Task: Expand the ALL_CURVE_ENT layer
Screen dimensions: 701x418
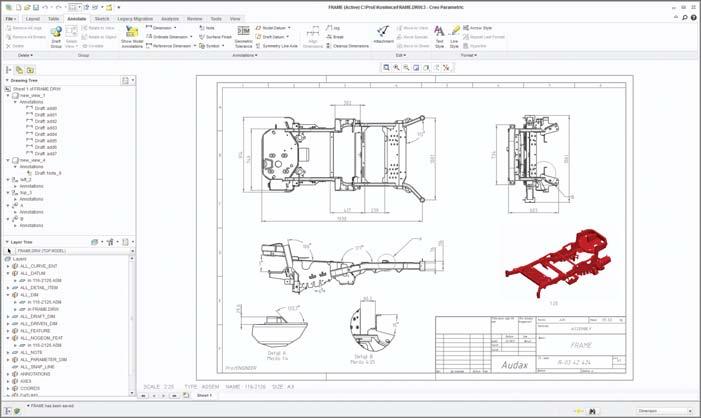Action: pyautogui.click(x=8, y=266)
